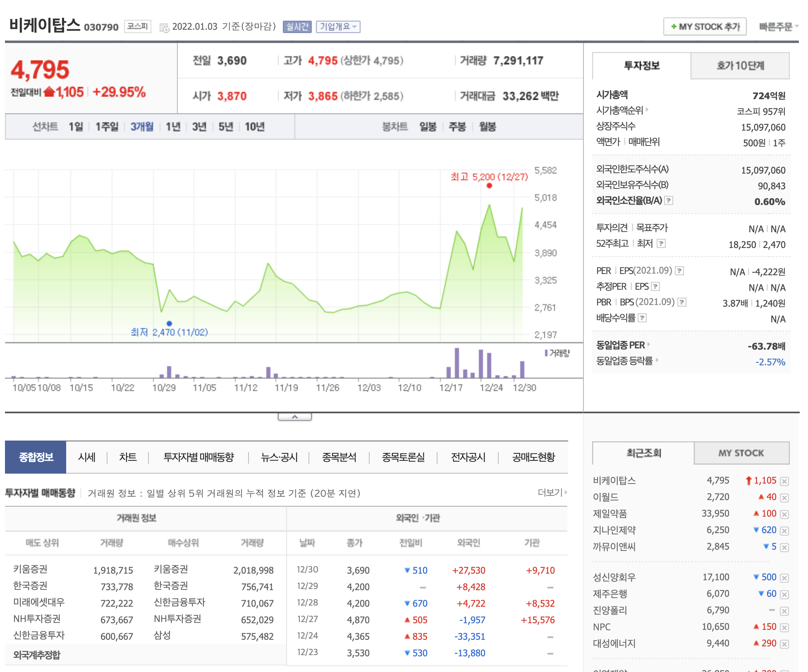The width and height of the screenshot is (808, 672).
Task: Click help icon beside 52주최고 최저
Action: [661, 243]
